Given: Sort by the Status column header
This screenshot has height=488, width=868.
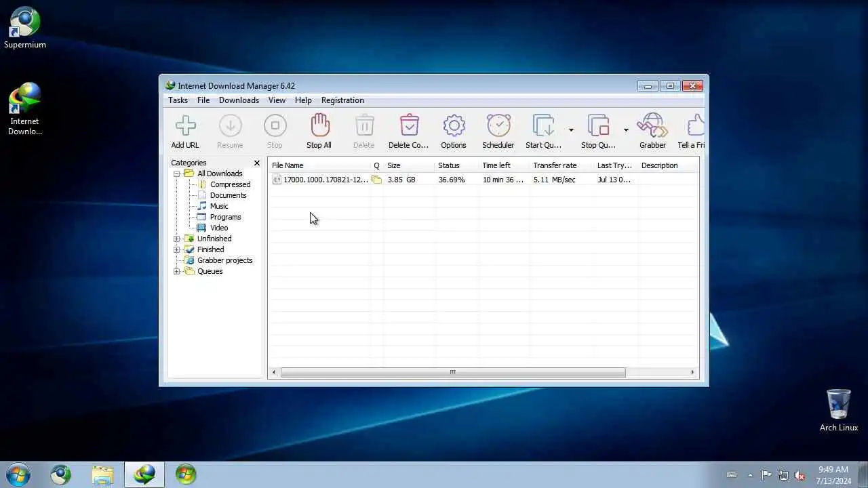Looking at the screenshot, I should coord(456,165).
